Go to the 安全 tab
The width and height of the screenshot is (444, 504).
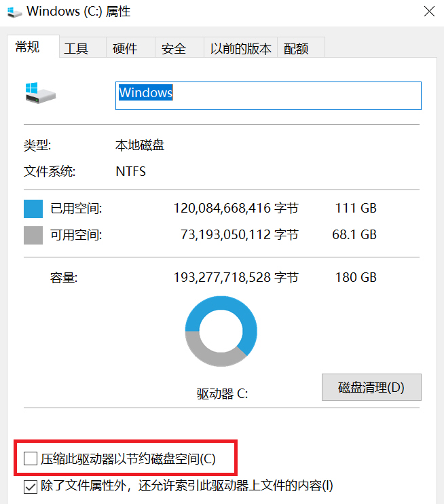(180, 48)
